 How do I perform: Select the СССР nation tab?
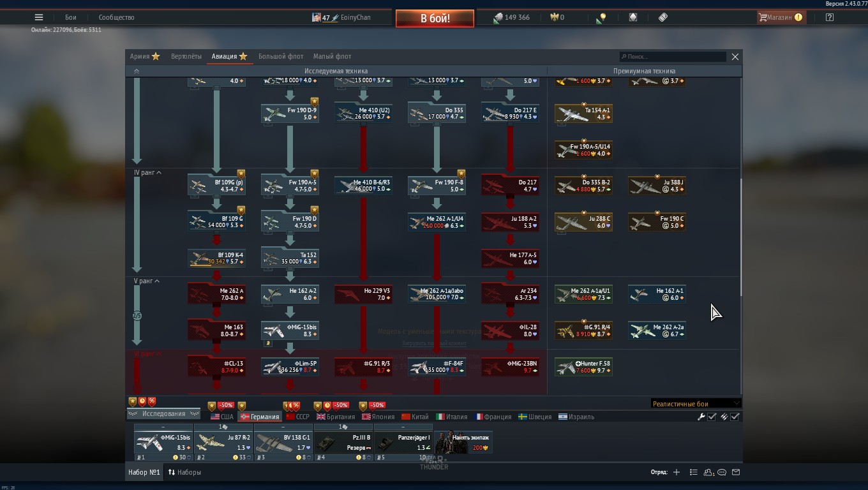pyautogui.click(x=298, y=417)
